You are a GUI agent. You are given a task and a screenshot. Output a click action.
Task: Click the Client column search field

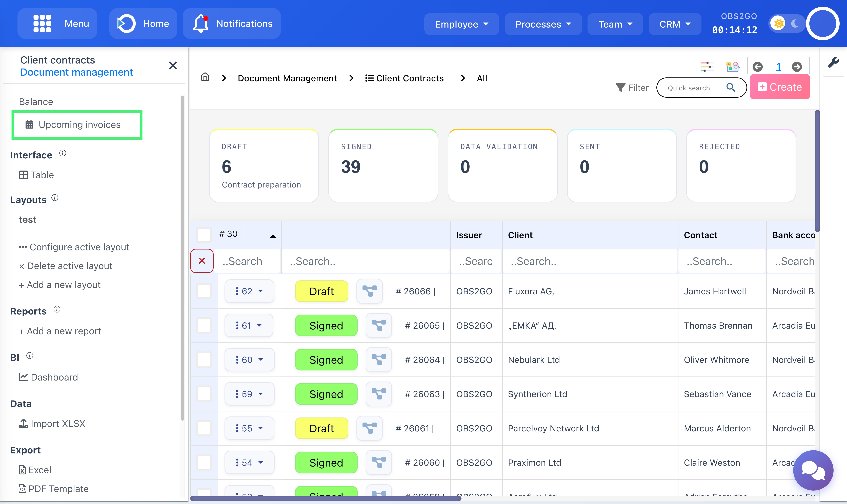(x=590, y=261)
